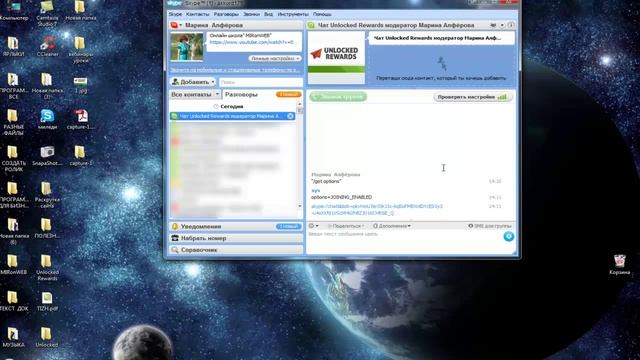This screenshot has height=360, width=640.
Task: Click the contact search field
Action: 261,82
